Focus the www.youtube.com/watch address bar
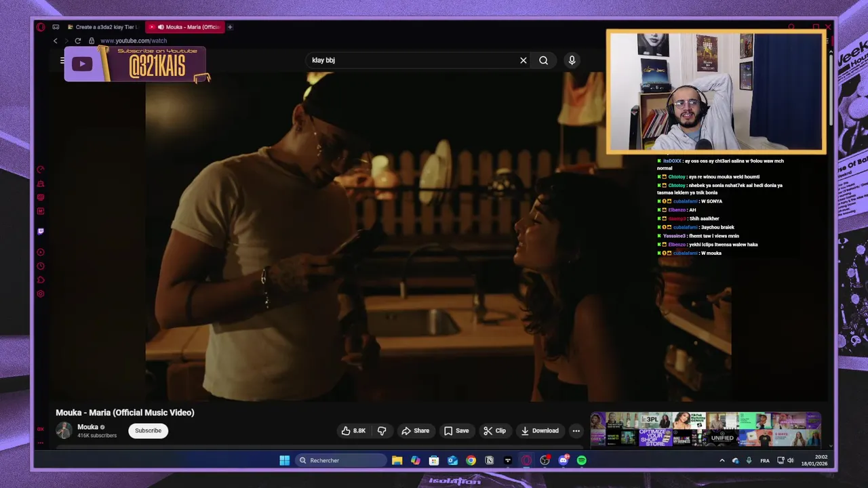This screenshot has height=488, width=868. pos(134,41)
